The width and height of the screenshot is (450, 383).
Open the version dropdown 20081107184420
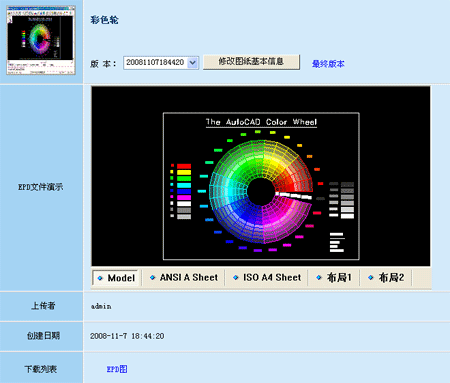point(161,63)
